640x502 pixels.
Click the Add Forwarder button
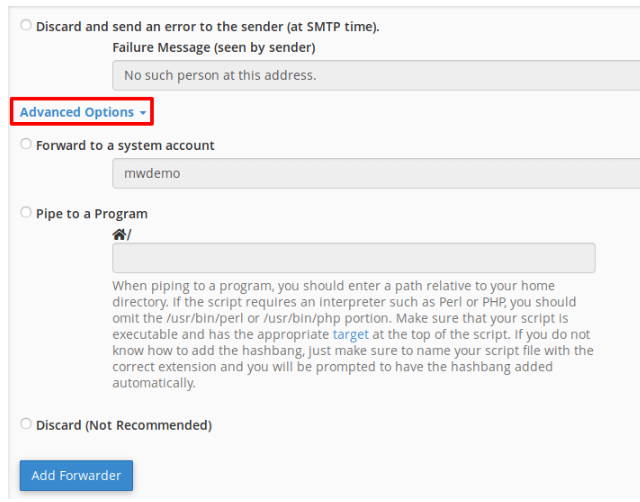pos(76,475)
